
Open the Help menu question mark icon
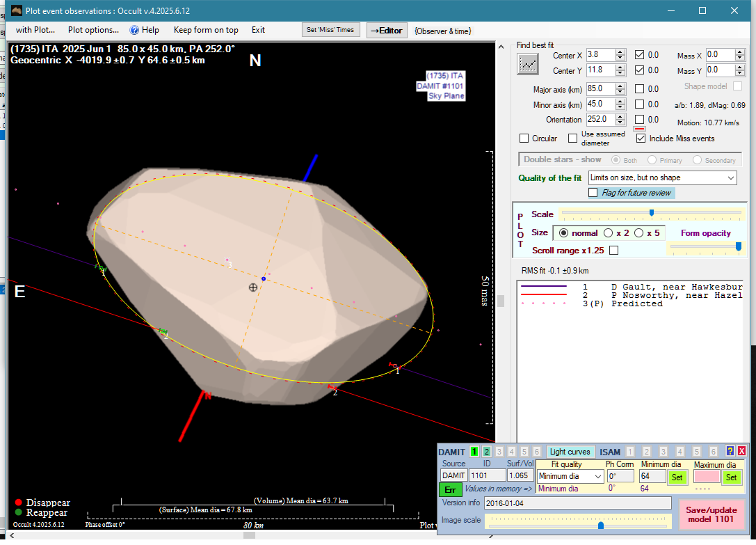point(135,30)
